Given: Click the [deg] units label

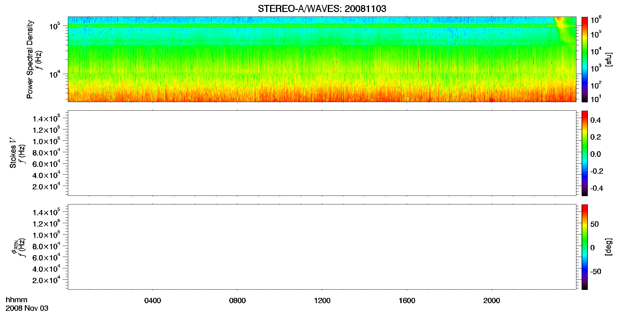Looking at the screenshot, I should tap(609, 247).
